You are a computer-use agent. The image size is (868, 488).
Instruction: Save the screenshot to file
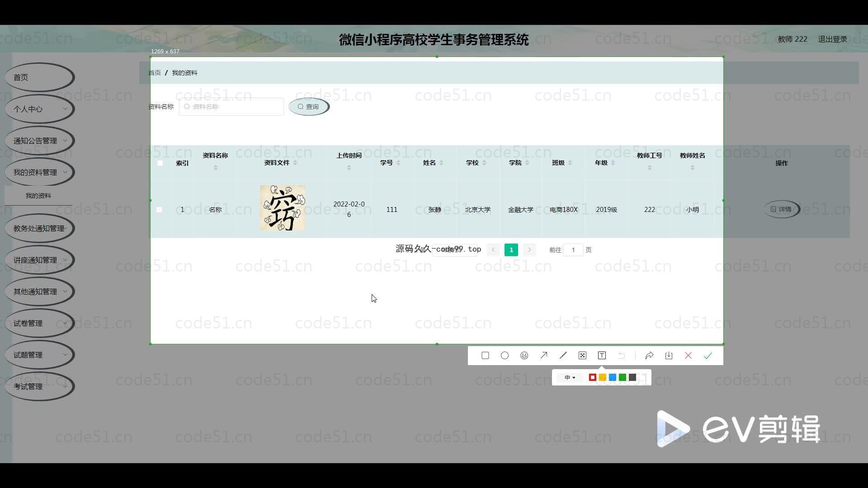pyautogui.click(x=669, y=356)
